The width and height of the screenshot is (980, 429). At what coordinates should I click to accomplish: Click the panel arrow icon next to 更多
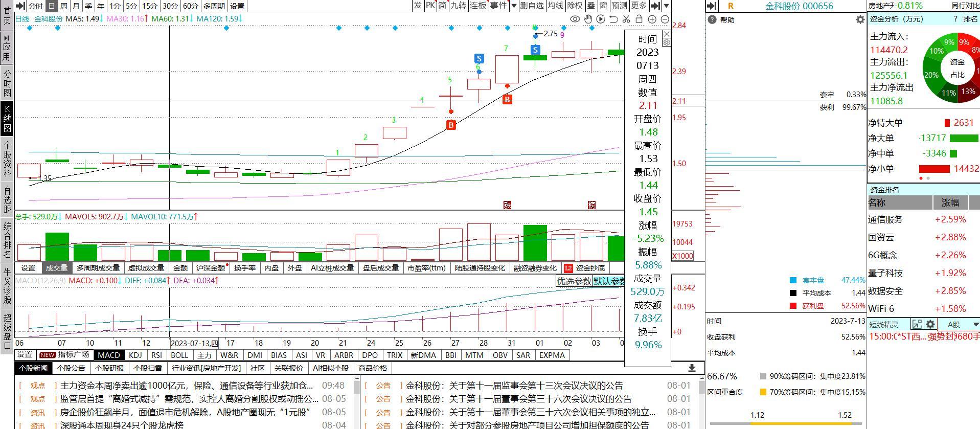point(655,6)
